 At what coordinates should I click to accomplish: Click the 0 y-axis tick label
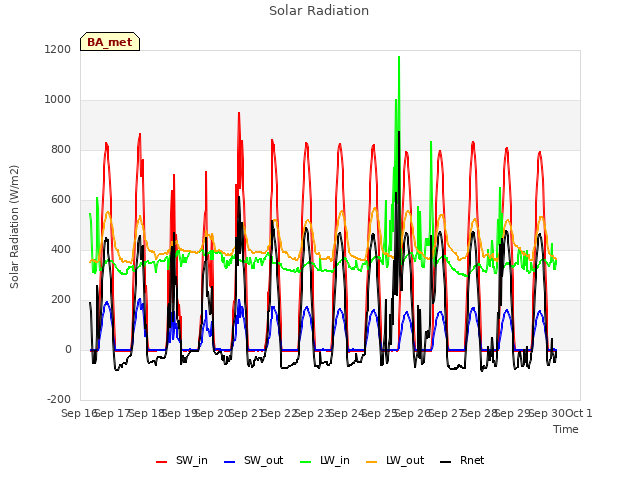[x=68, y=349]
